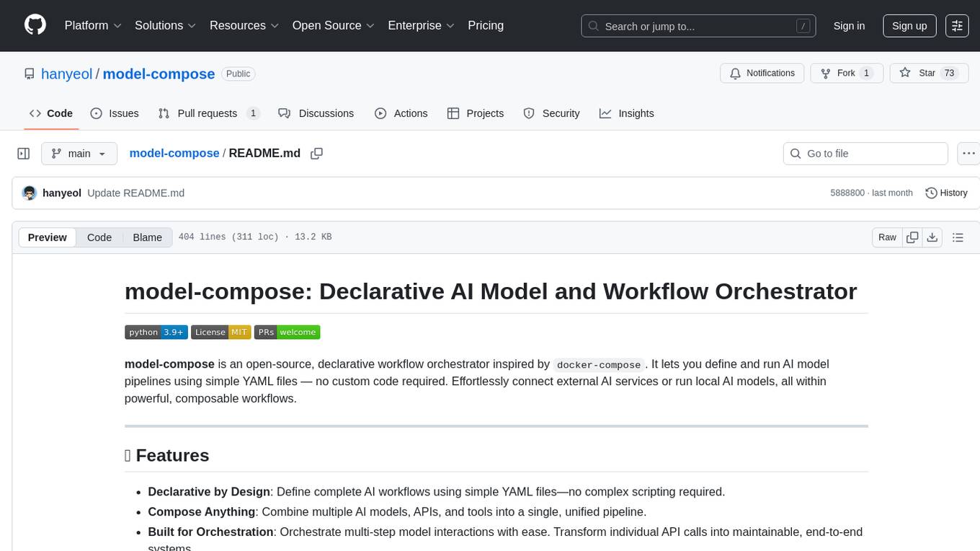Open the commit History

click(946, 193)
